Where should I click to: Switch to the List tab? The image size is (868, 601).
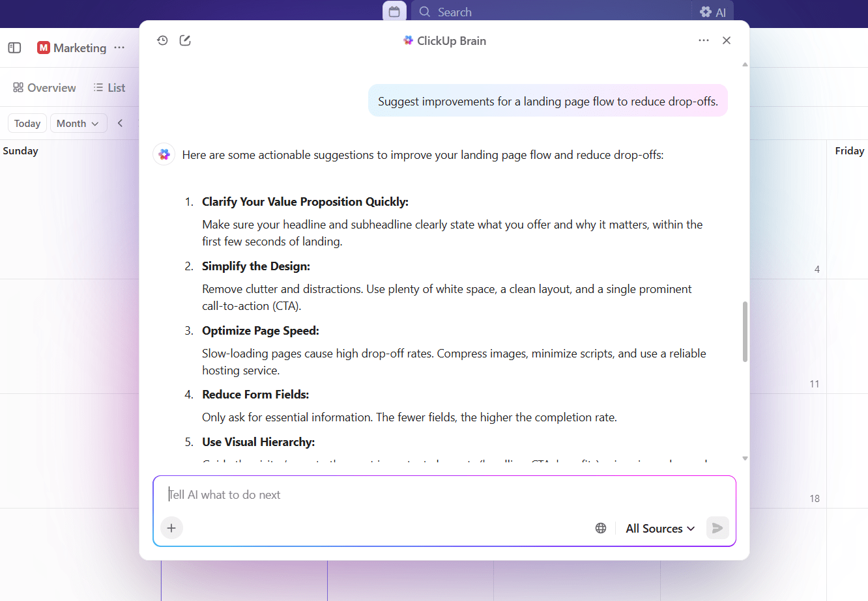click(x=109, y=87)
